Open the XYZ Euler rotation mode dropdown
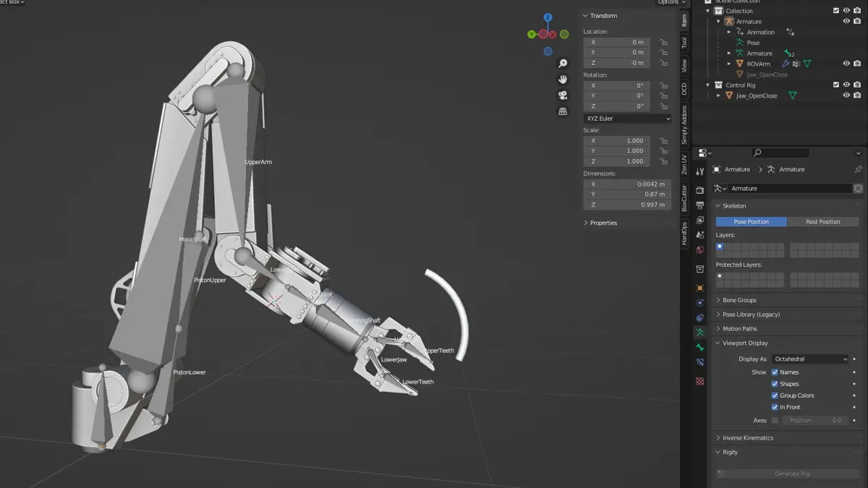This screenshot has height=488, width=868. (x=627, y=119)
